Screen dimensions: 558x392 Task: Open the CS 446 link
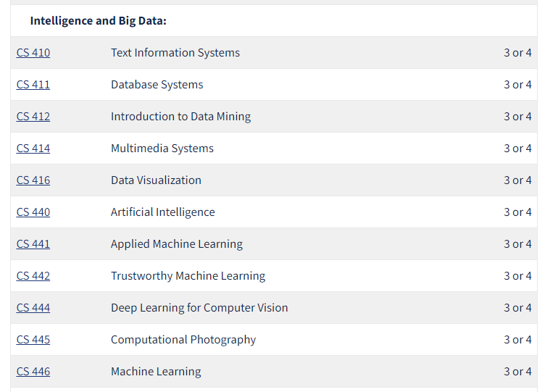pos(33,372)
